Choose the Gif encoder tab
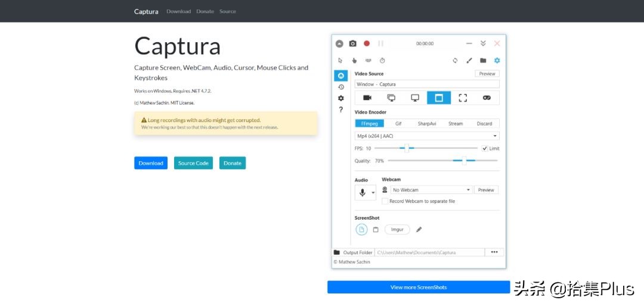 398,123
